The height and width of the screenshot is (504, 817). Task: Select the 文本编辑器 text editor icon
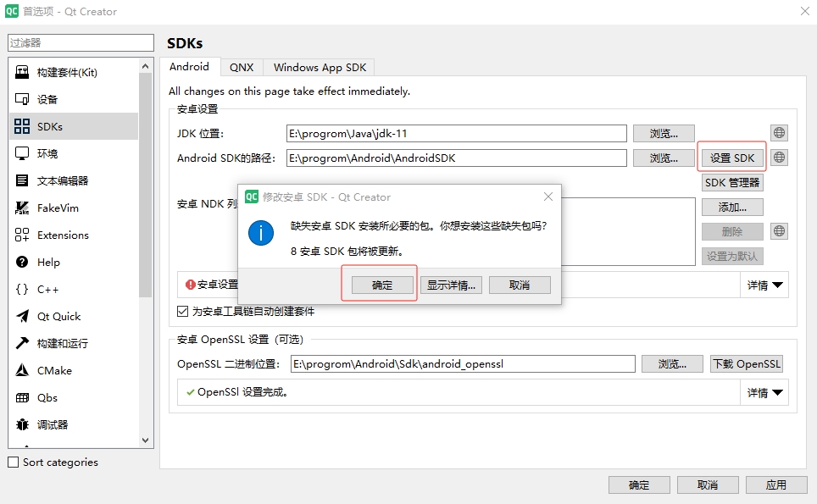22,180
